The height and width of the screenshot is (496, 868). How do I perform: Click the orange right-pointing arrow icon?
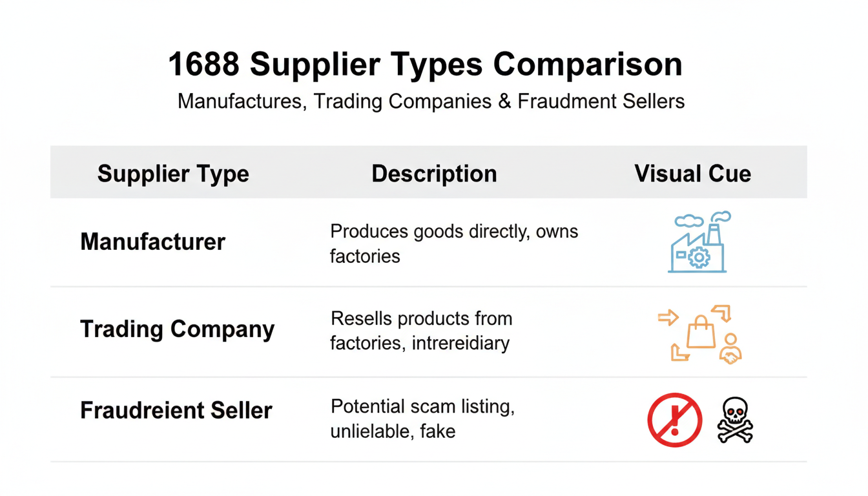coord(668,317)
